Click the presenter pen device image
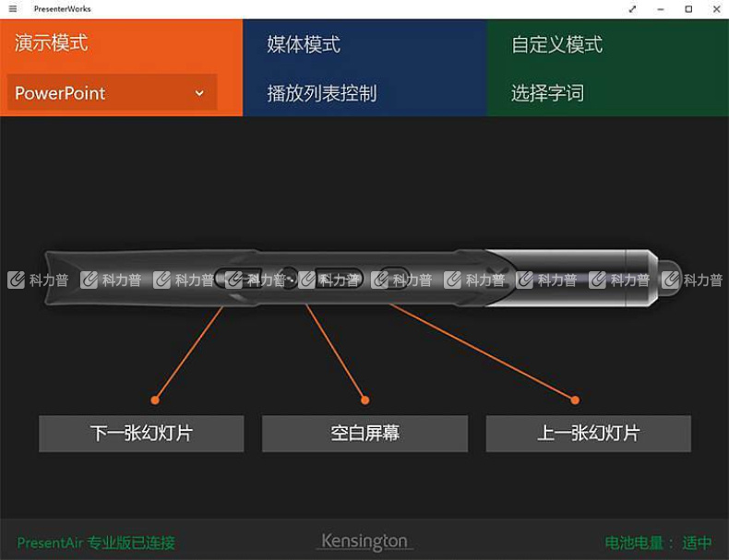Image resolution: width=729 pixels, height=560 pixels. tap(363, 278)
